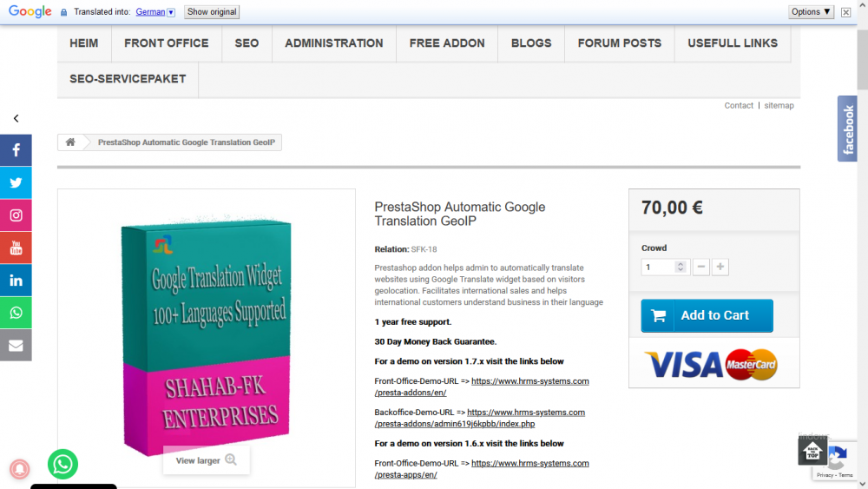This screenshot has height=489, width=868.
Task: Click the email envelope sidebar icon
Action: 16,346
